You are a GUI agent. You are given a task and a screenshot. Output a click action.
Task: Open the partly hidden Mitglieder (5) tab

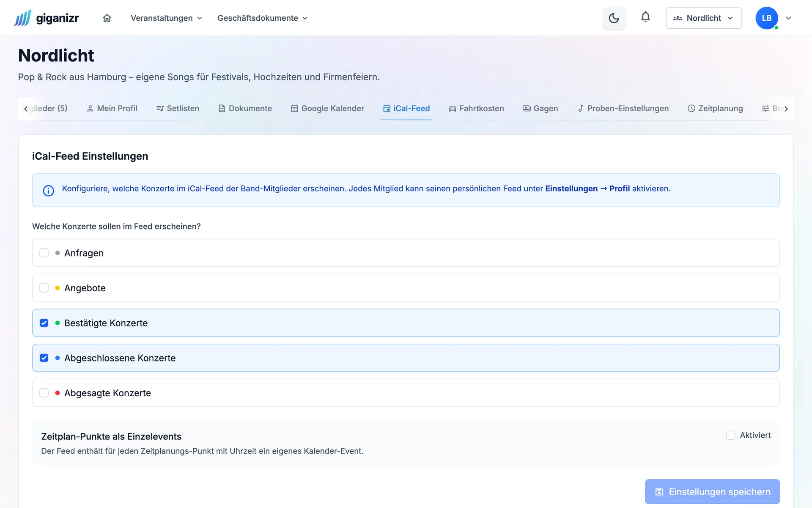pyautogui.click(x=48, y=108)
